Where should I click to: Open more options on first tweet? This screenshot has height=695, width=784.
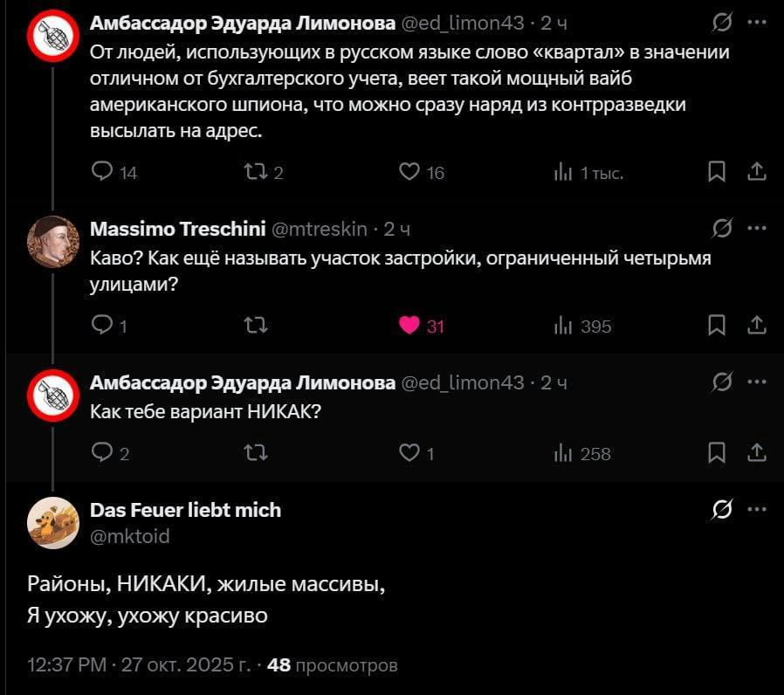[x=758, y=23]
